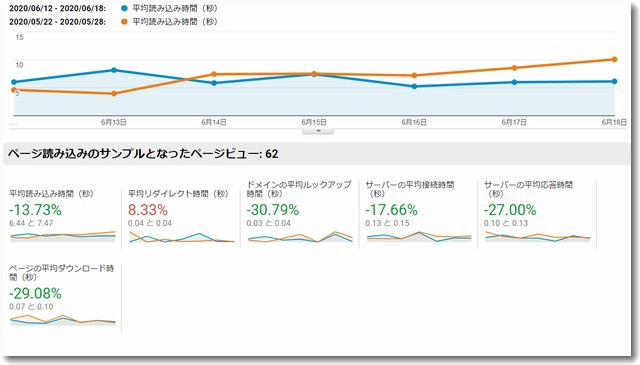Screen dimensions: 640x365
Task: Click the 2020/06/12 - 2020/06/18 date range label
Action: pyautogui.click(x=57, y=8)
